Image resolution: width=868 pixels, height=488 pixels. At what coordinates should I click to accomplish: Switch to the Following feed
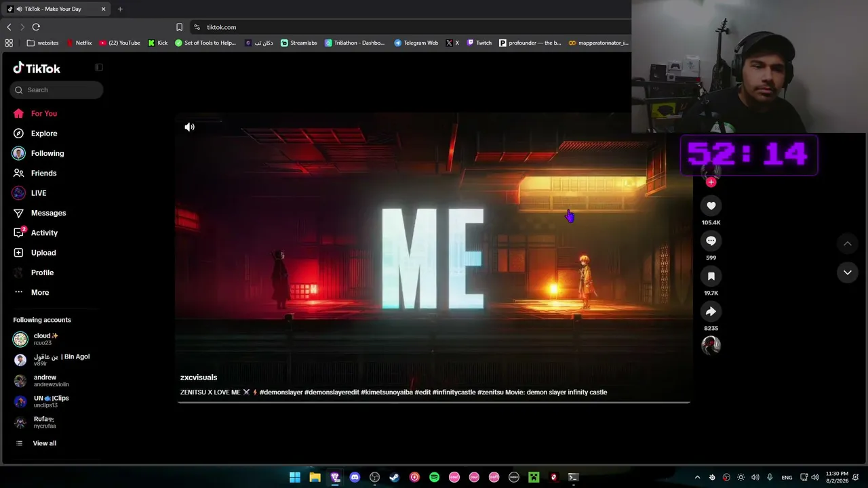click(x=39, y=153)
